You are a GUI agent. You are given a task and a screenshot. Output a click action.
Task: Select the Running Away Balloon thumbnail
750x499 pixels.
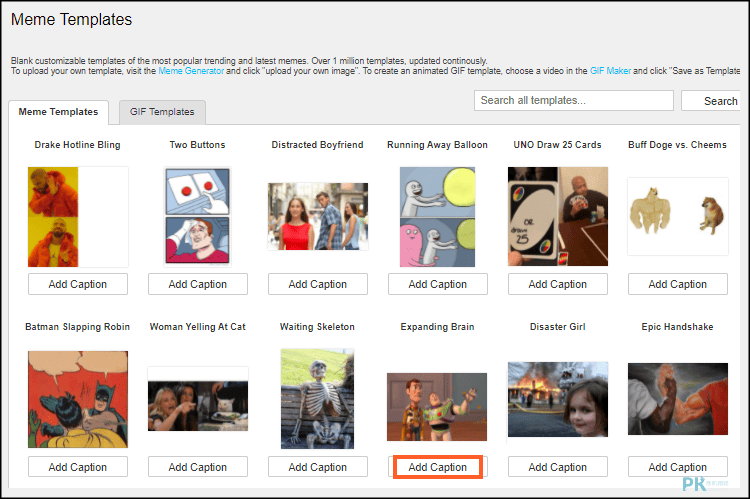[438, 217]
